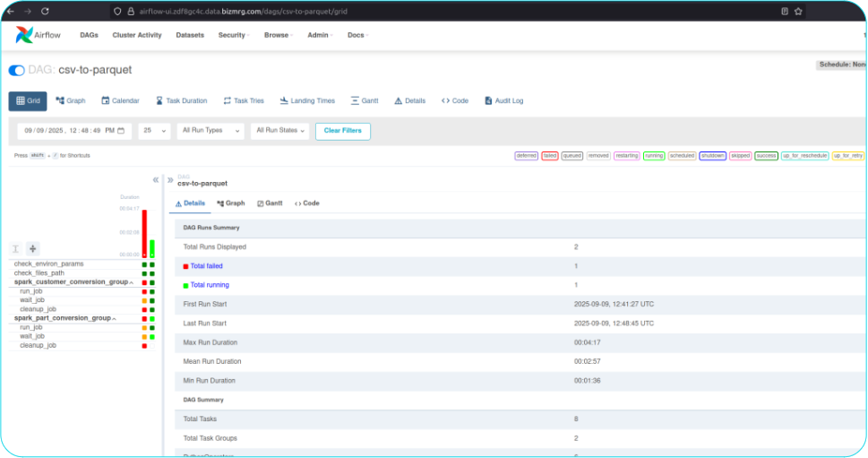Open the calendar picker in date field
The width and height of the screenshot is (868, 458).
pos(121,131)
